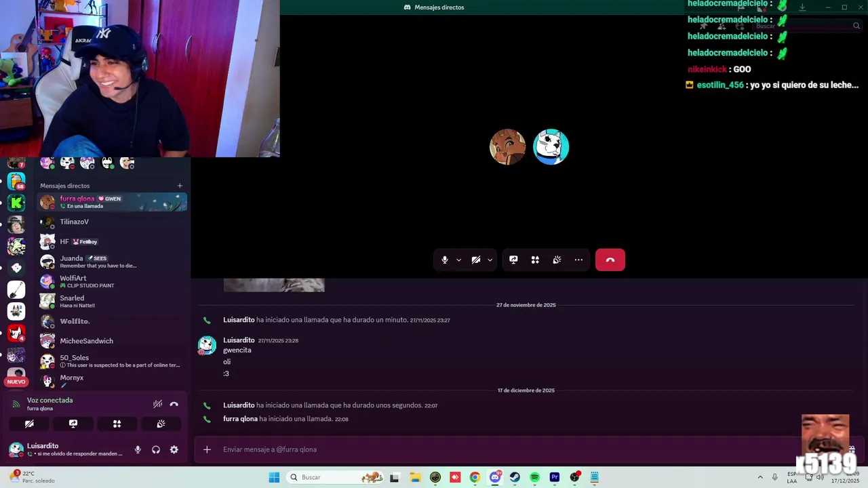Open Wolfito direct message
This screenshot has height=488, width=868.
click(112, 321)
